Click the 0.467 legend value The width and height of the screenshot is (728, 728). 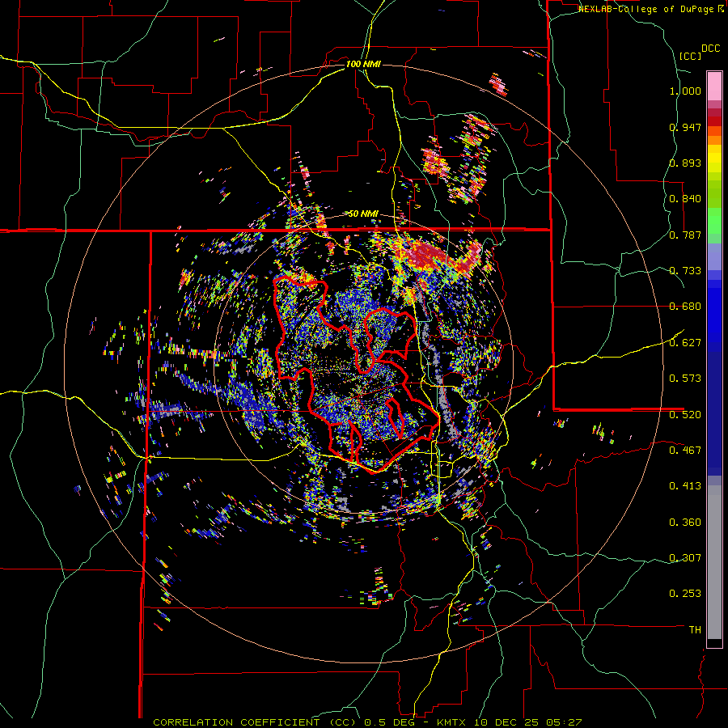(685, 450)
